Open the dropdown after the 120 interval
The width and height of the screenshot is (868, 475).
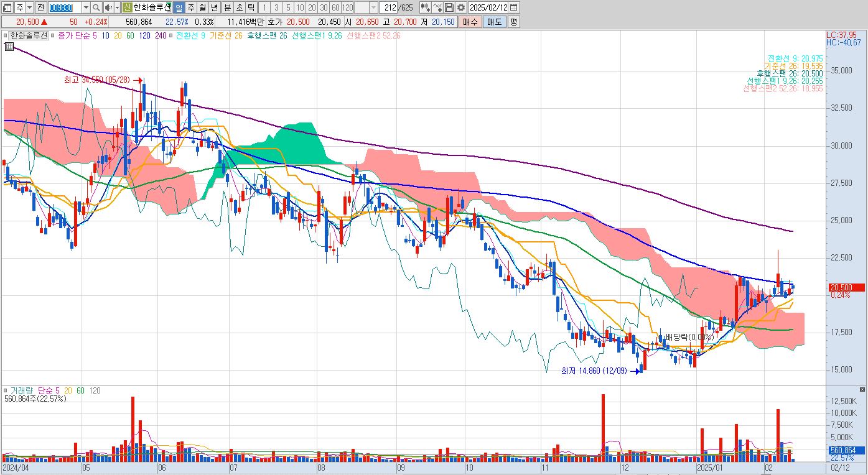[373, 7]
